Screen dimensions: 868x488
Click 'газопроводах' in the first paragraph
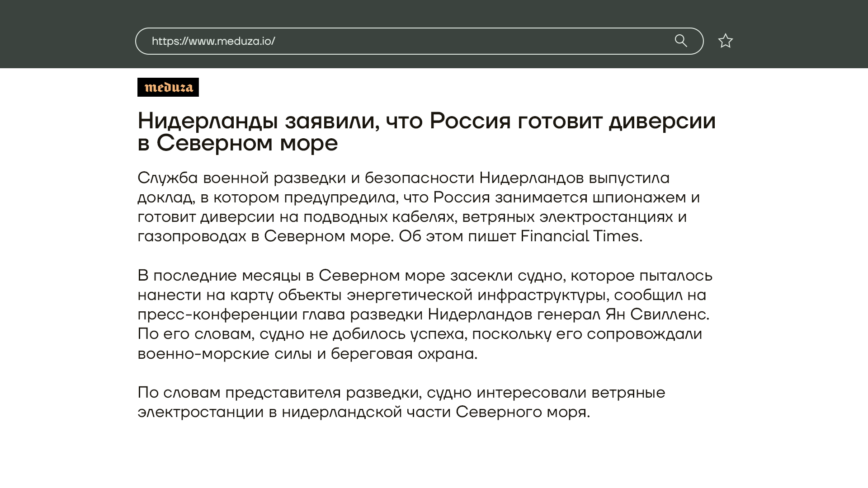[x=192, y=236]
